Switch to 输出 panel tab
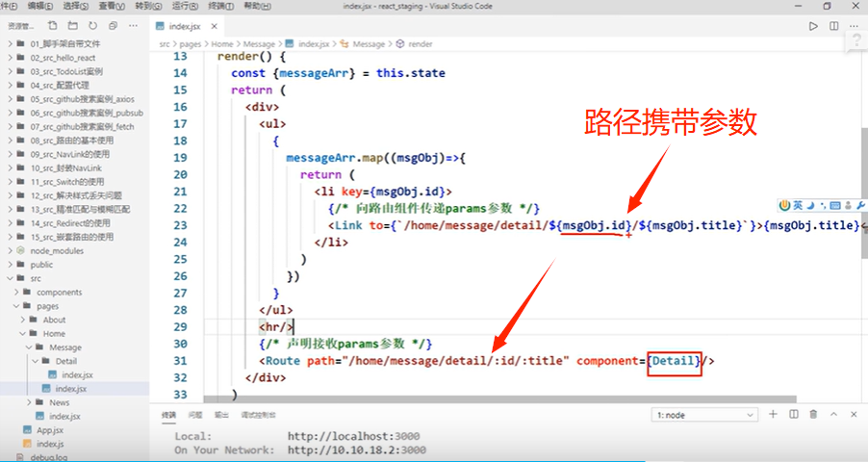 [221, 415]
